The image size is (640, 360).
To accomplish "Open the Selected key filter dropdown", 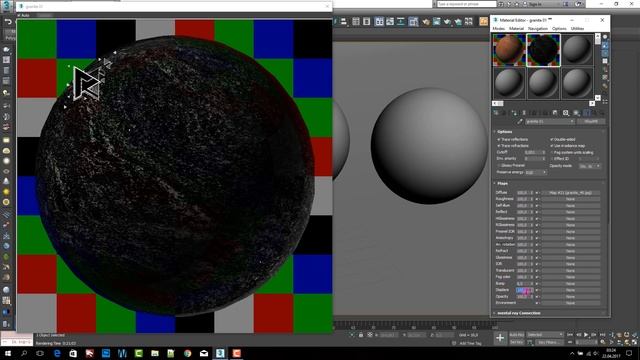I will (545, 335).
